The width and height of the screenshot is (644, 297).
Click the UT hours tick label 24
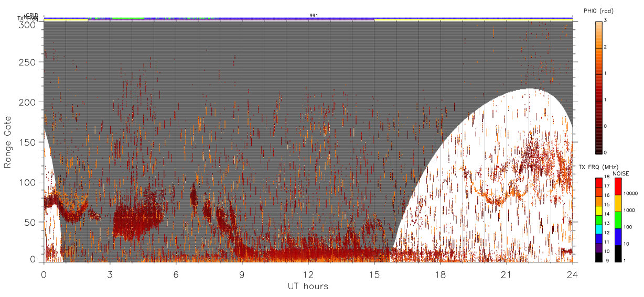[x=573, y=274]
